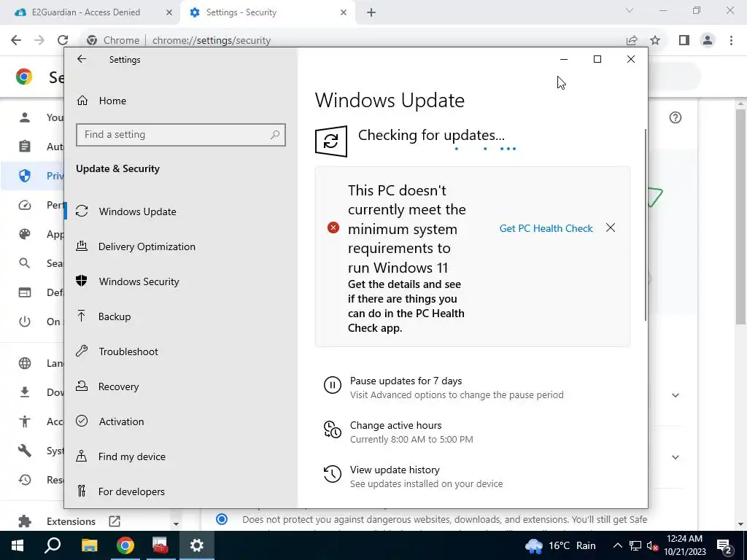The width and height of the screenshot is (747, 560).
Task: Open Find my device settings
Action: 131,456
